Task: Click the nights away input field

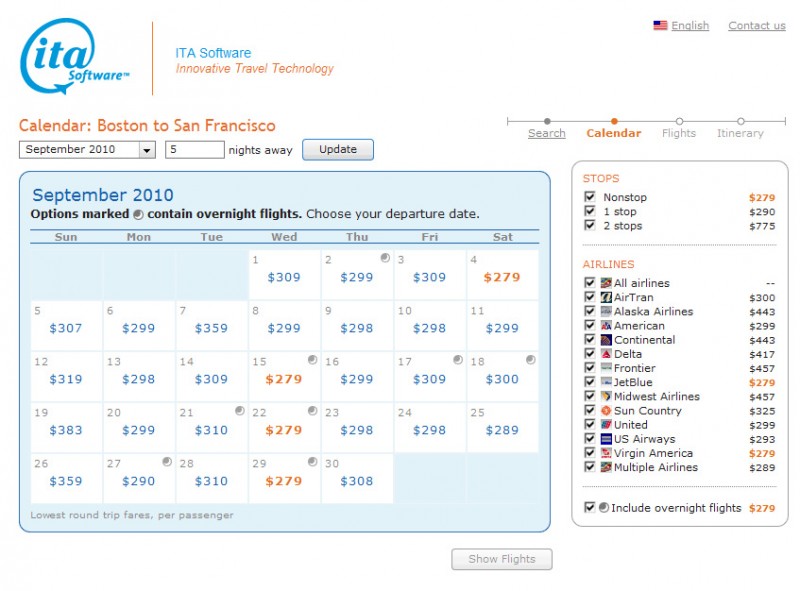Action: [193, 148]
